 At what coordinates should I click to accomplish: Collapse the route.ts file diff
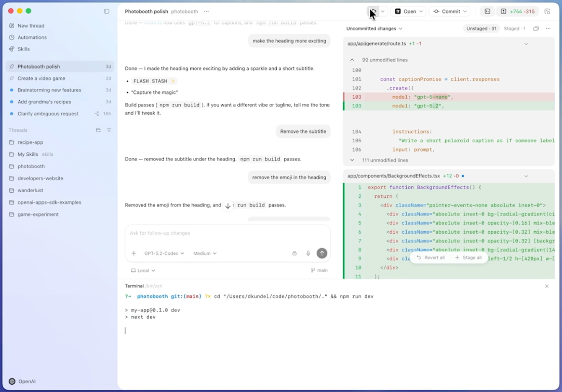click(526, 44)
